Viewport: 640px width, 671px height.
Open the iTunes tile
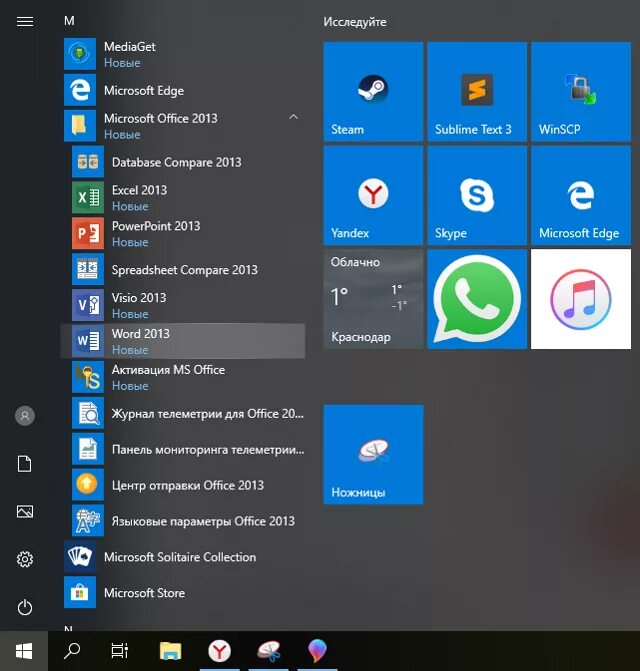581,299
